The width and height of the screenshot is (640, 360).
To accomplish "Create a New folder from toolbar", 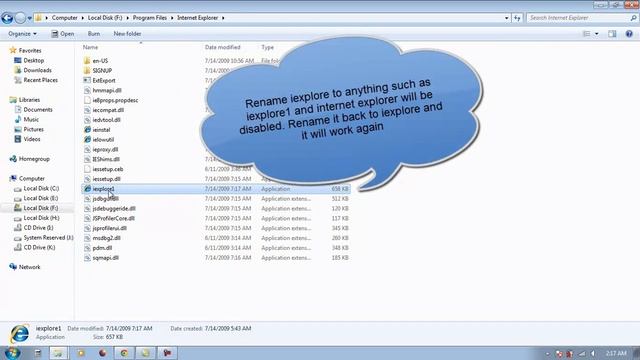I will (127, 34).
